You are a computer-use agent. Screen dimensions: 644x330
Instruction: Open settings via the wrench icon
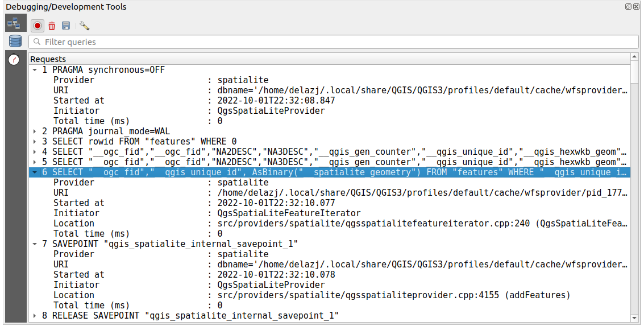coord(84,25)
